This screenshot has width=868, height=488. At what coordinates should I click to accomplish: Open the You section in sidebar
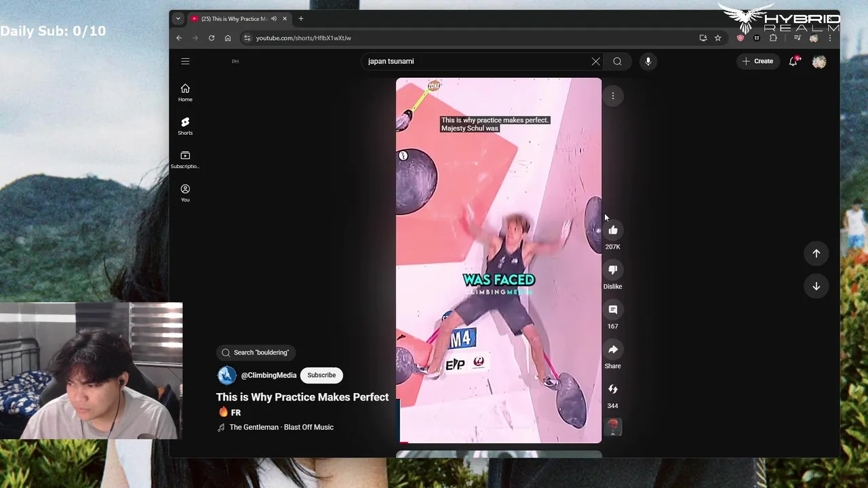click(x=185, y=193)
